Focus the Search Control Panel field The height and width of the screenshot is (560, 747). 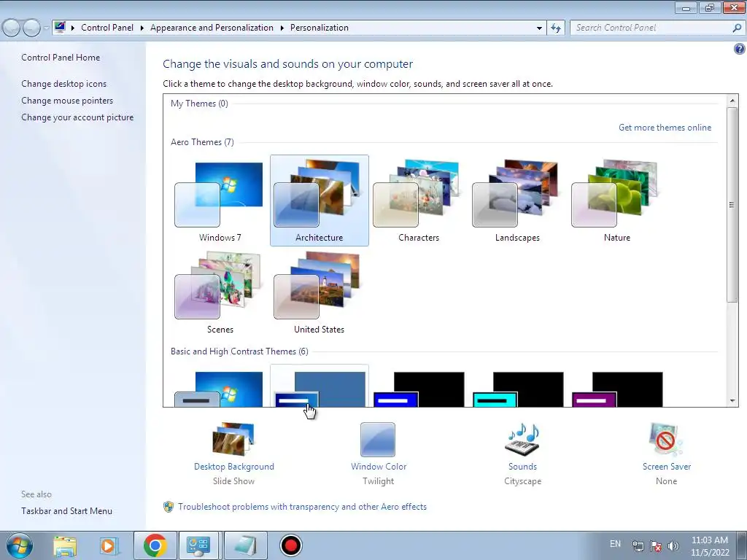pyautogui.click(x=651, y=28)
